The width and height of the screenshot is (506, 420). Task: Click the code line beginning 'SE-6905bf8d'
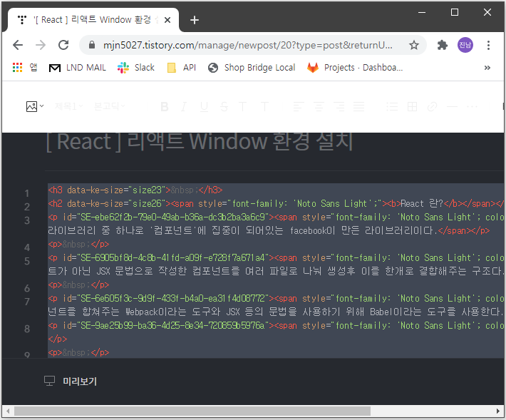pyautogui.click(x=276, y=258)
